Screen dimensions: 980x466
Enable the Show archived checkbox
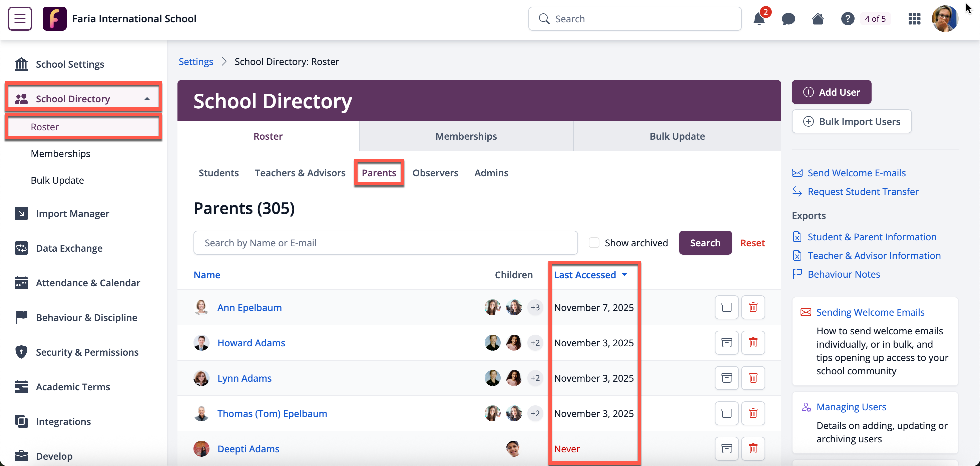[x=594, y=243]
